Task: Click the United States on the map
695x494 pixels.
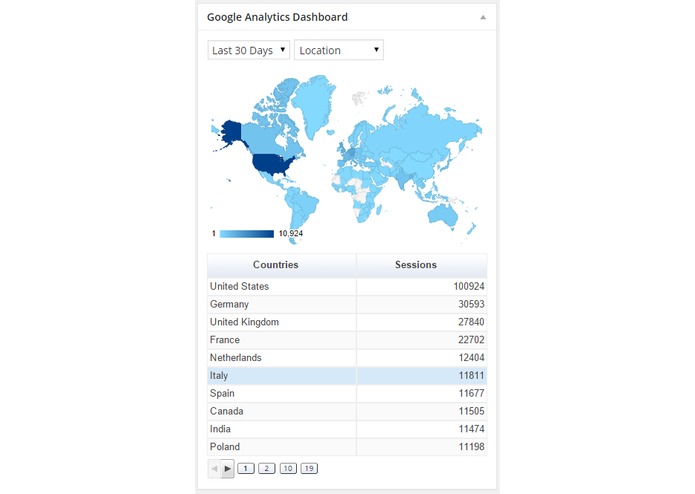Action: tap(270, 164)
